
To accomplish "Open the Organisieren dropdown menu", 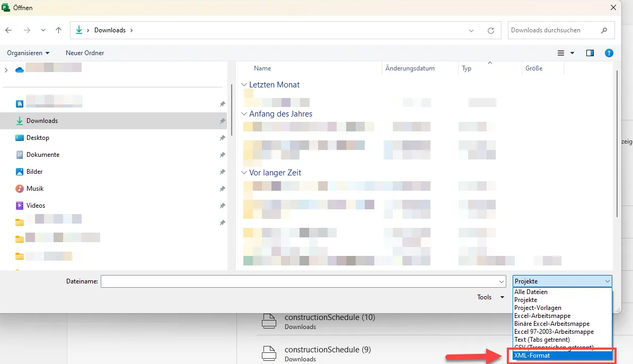I will coord(28,53).
